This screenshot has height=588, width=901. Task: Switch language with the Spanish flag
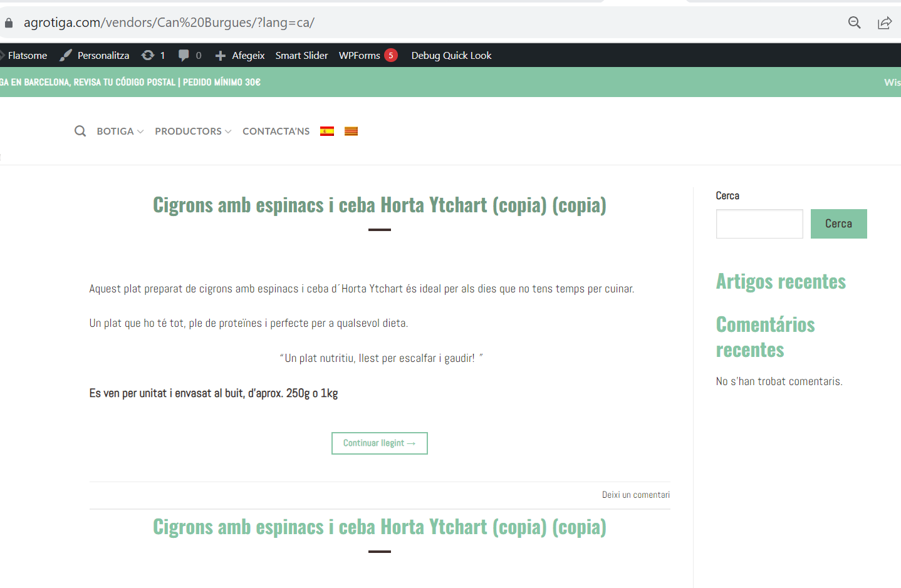tap(327, 131)
